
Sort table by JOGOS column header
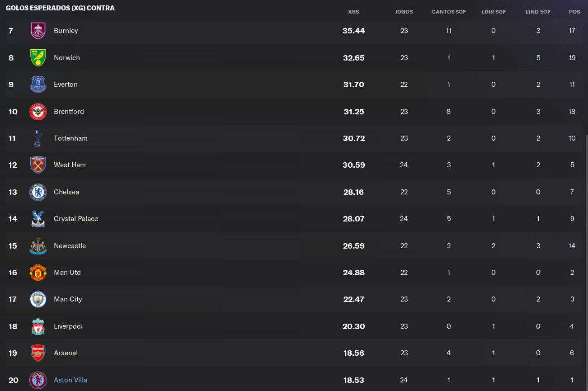pyautogui.click(x=404, y=12)
